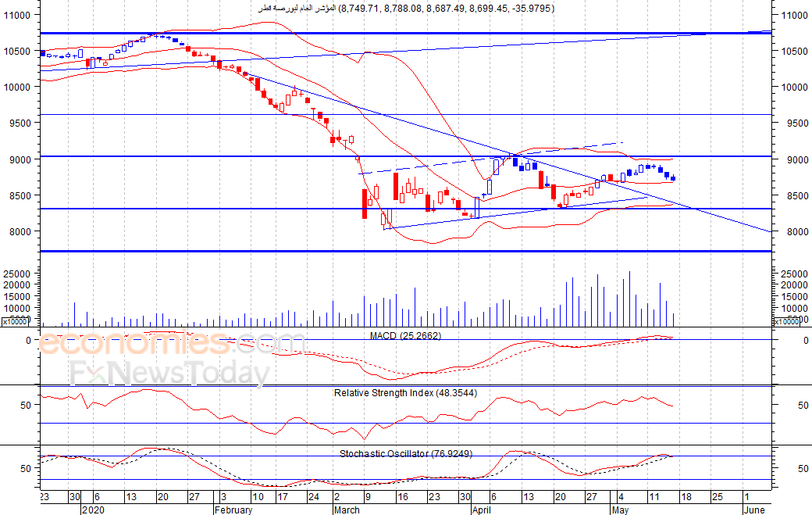Screen dimensions: 812x515
Task: Click '11000' on the right price axis
Action: [x=794, y=15]
